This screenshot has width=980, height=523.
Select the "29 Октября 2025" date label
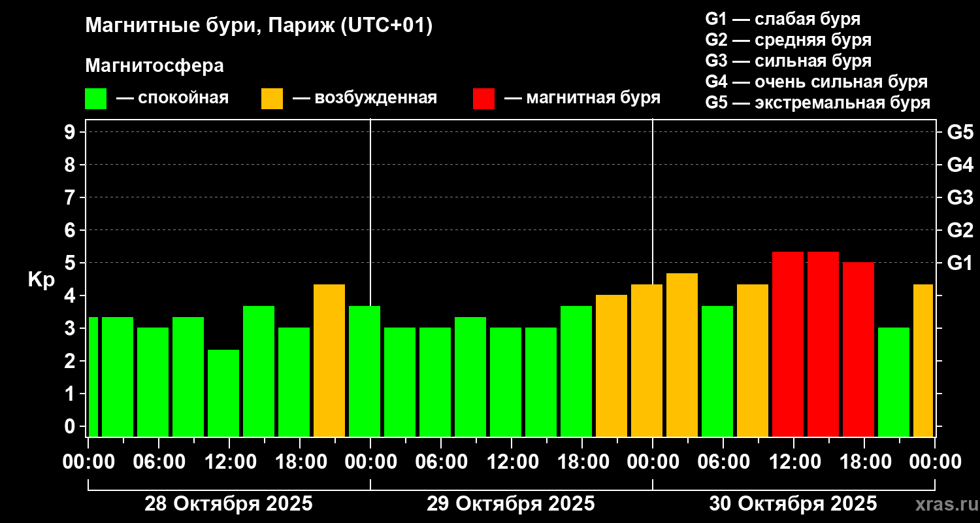[511, 504]
